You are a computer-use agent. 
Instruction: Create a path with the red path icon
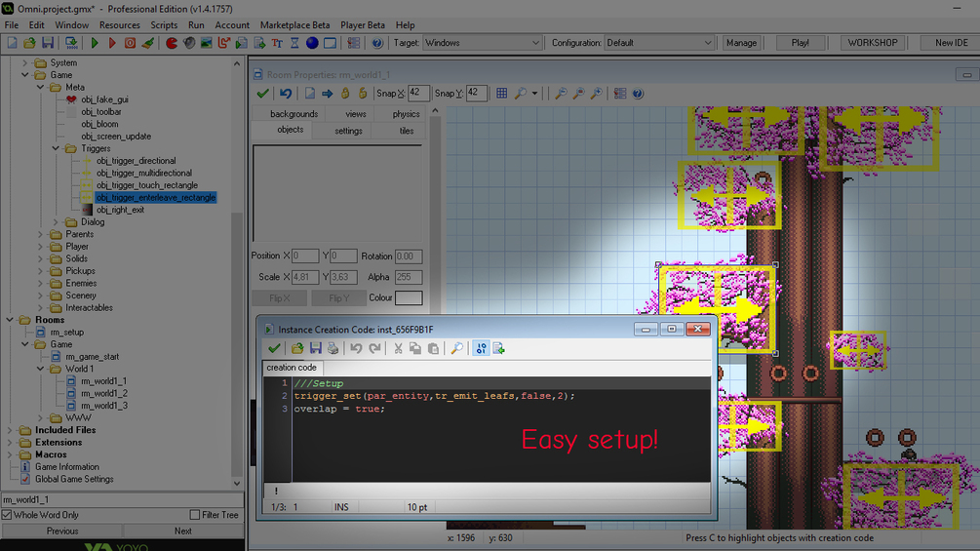pos(223,43)
